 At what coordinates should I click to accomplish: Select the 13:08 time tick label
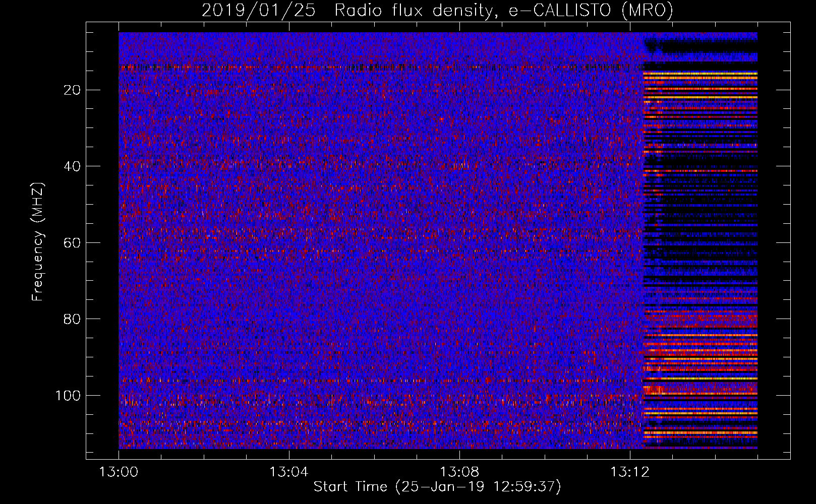(x=459, y=472)
